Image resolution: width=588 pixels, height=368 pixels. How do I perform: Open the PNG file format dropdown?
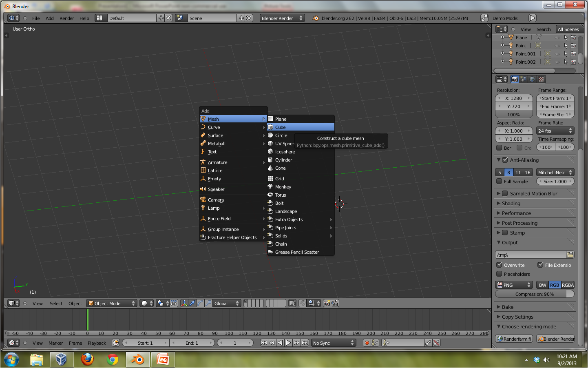(x=514, y=285)
